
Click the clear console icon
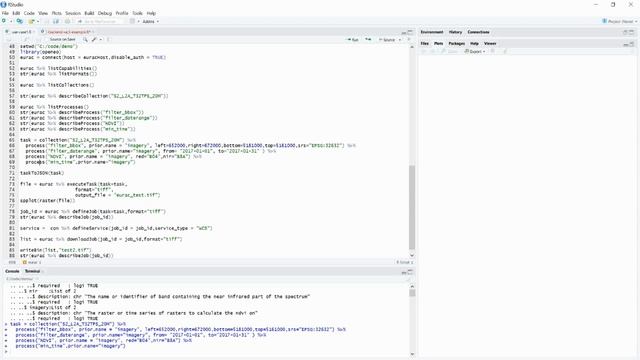(407, 279)
